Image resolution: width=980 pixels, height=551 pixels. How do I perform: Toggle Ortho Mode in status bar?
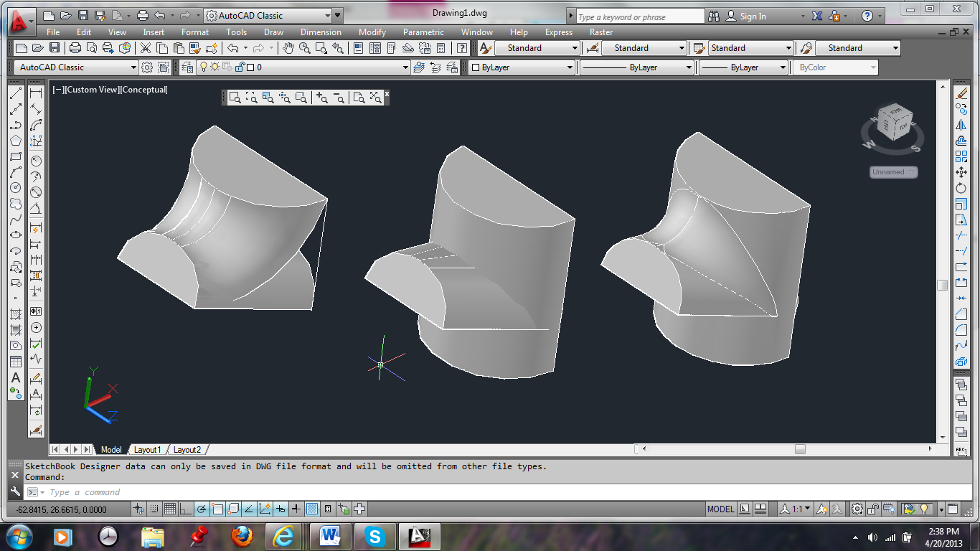(186, 509)
